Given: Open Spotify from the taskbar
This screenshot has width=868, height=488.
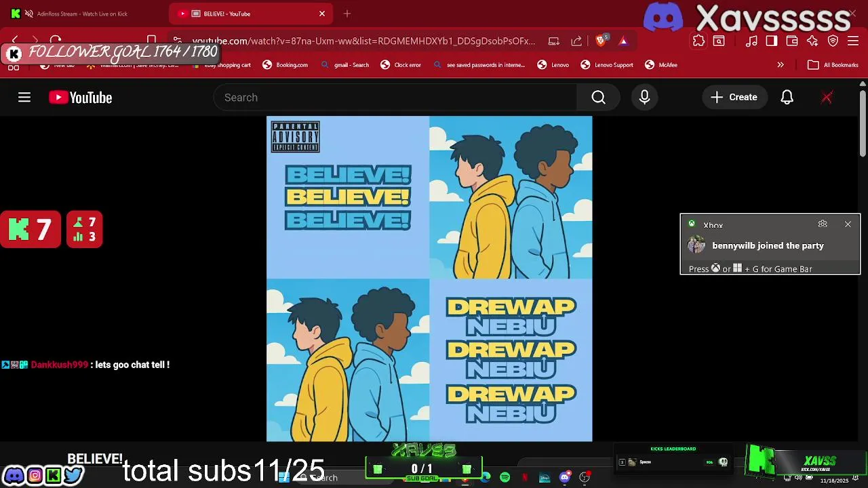Looking at the screenshot, I should point(505,478).
